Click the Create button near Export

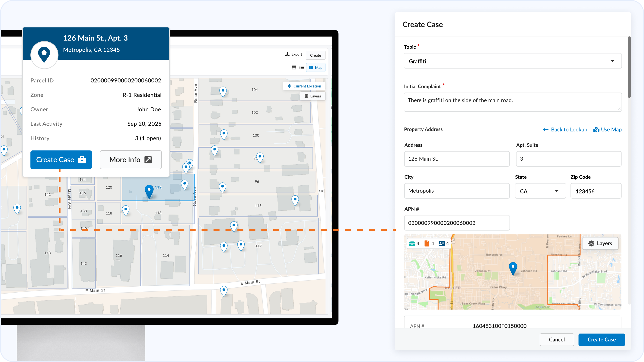pos(315,55)
